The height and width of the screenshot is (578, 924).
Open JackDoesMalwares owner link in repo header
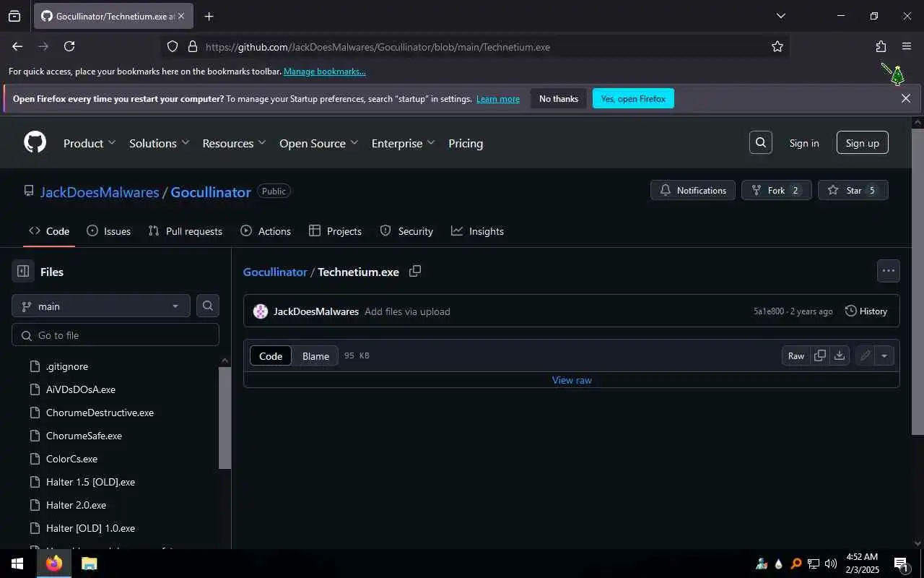click(100, 192)
